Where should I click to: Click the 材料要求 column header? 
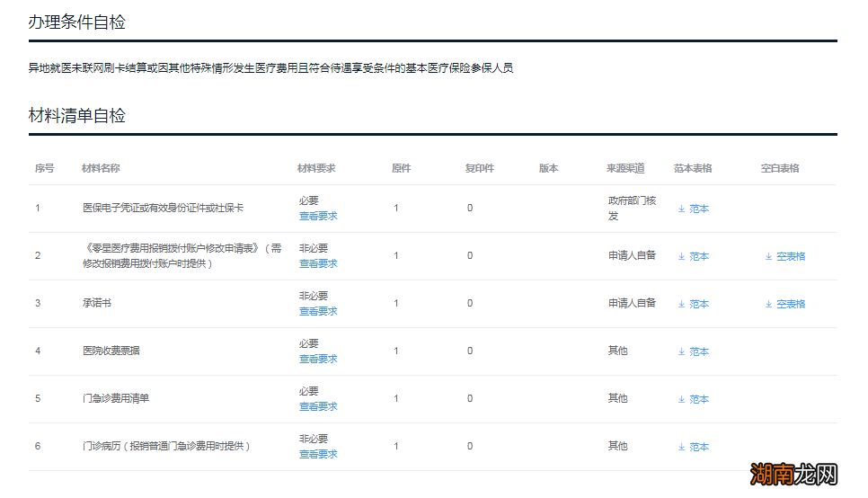[x=316, y=168]
